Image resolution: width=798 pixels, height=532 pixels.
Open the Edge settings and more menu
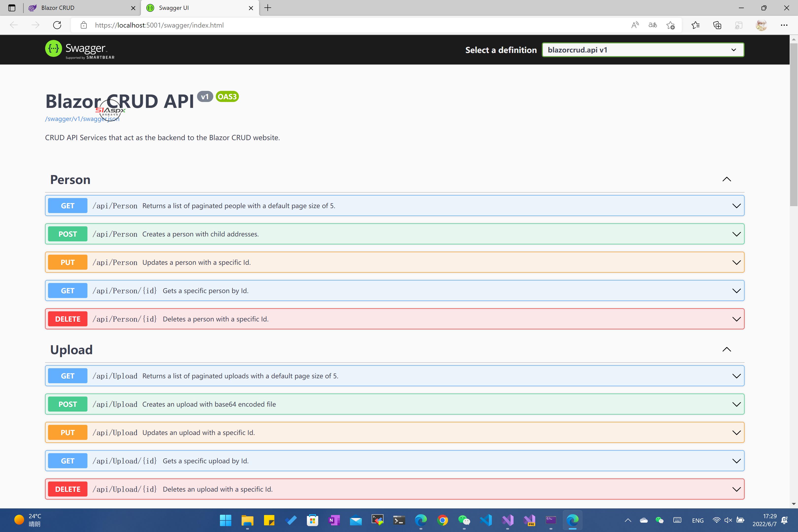coord(784,25)
